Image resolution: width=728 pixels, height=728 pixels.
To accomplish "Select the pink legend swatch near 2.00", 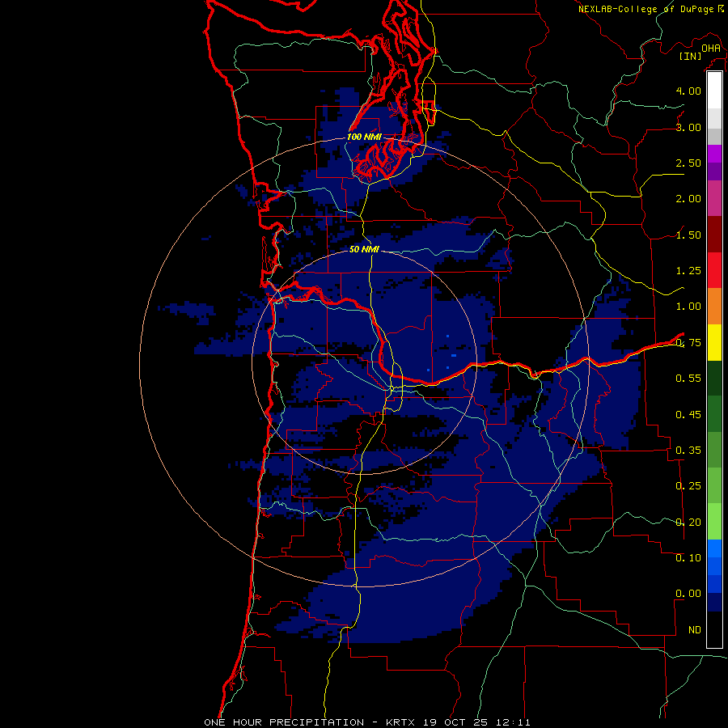I will coord(714,198).
